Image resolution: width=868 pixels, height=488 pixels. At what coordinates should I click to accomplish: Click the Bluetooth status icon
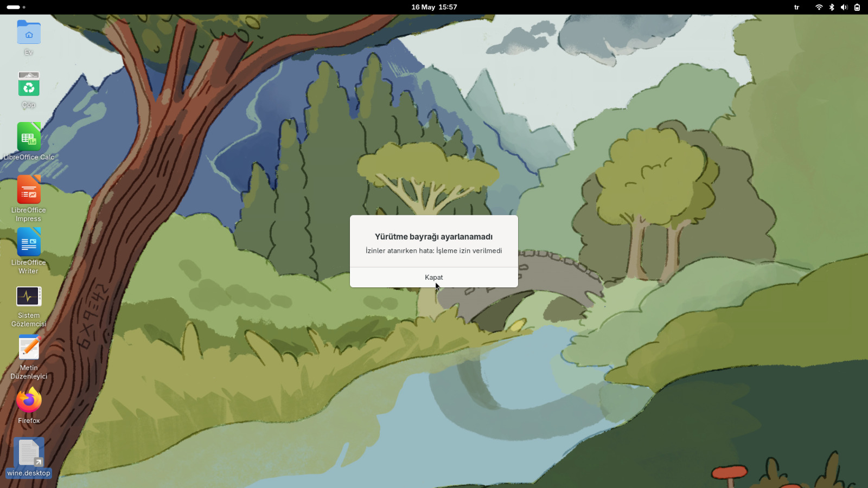pyautogui.click(x=832, y=7)
